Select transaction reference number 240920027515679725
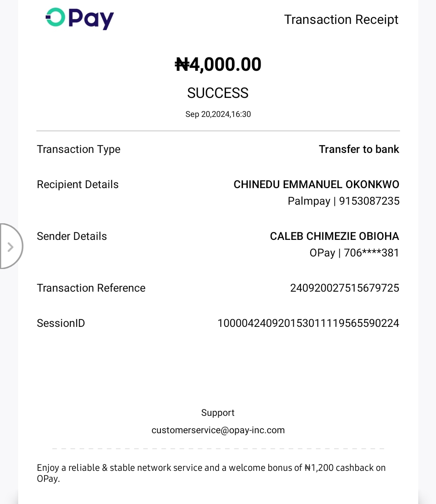Screen dimensions: 436x504 click(x=344, y=288)
